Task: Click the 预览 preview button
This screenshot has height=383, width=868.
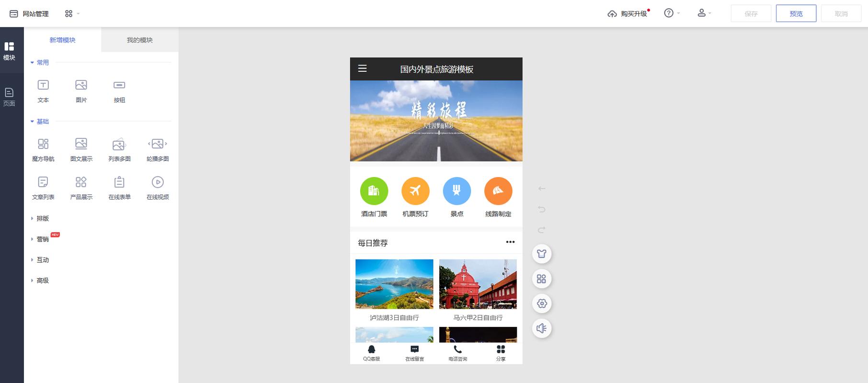Action: click(x=796, y=13)
